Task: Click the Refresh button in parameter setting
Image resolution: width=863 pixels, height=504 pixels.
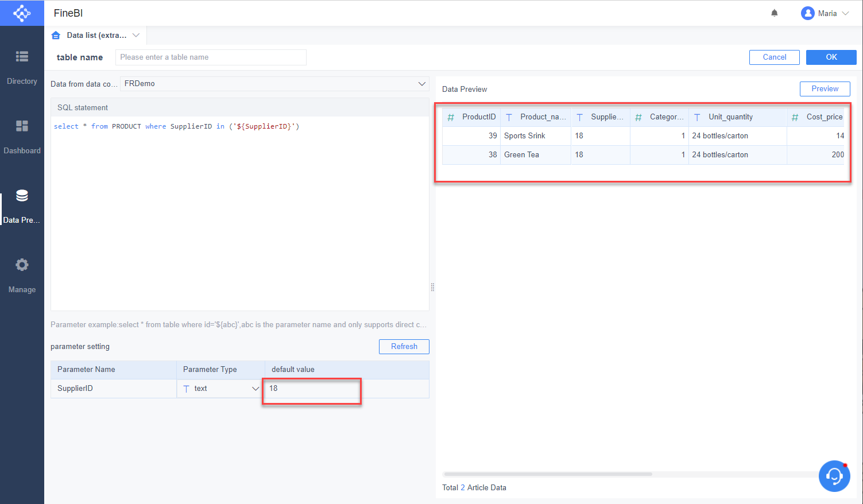Action: tap(404, 347)
